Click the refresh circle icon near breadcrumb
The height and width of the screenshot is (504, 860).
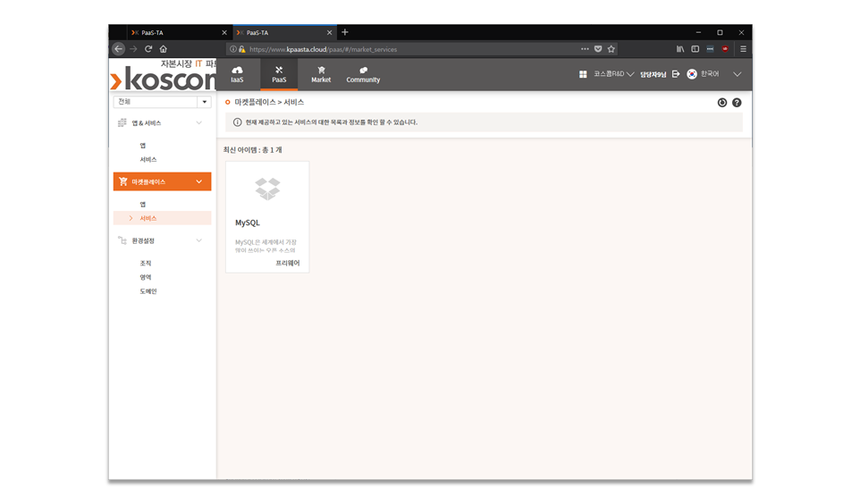[721, 103]
